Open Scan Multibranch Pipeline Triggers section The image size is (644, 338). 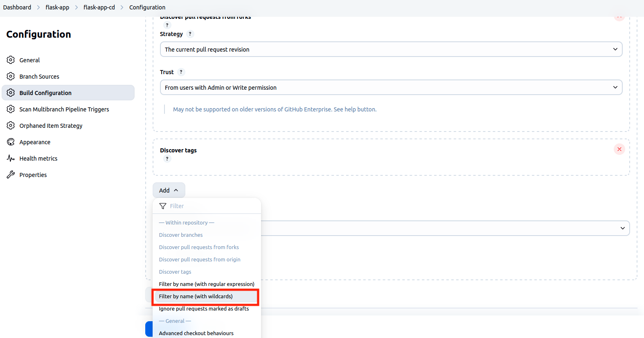click(x=64, y=109)
